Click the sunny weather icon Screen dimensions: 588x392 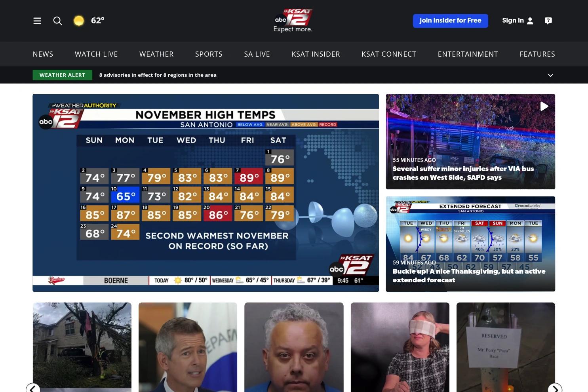pos(79,21)
